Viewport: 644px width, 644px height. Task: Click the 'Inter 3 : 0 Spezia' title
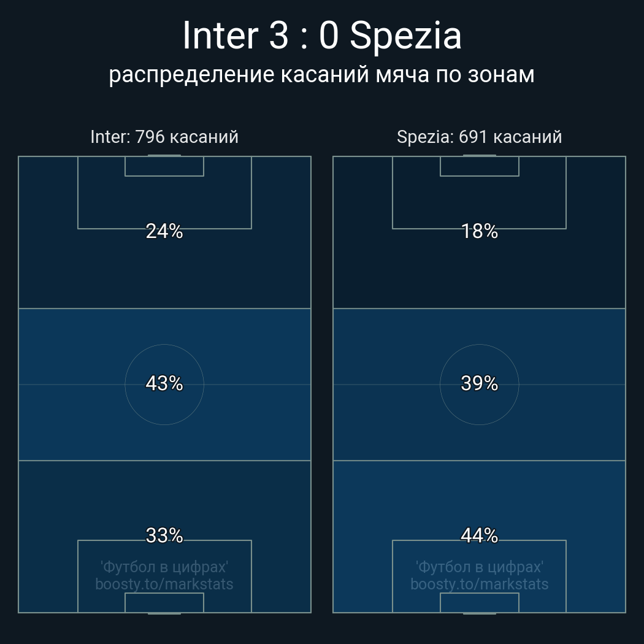pos(322,36)
